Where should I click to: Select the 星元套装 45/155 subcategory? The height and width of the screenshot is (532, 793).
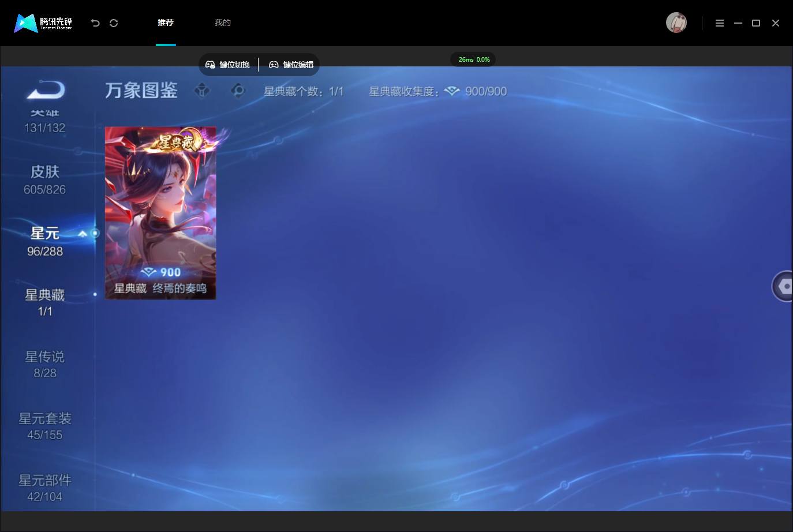point(45,426)
